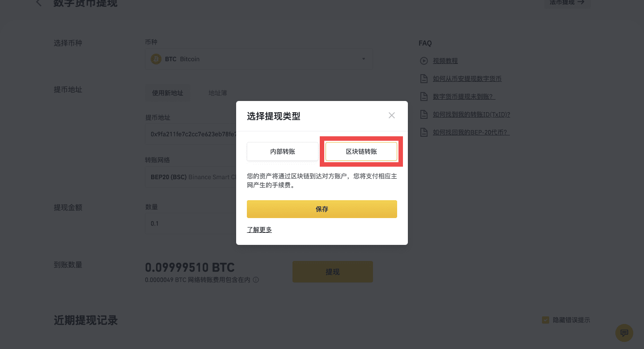
Task: Close the 选择提现类型 dialog with X
Action: pyautogui.click(x=392, y=115)
